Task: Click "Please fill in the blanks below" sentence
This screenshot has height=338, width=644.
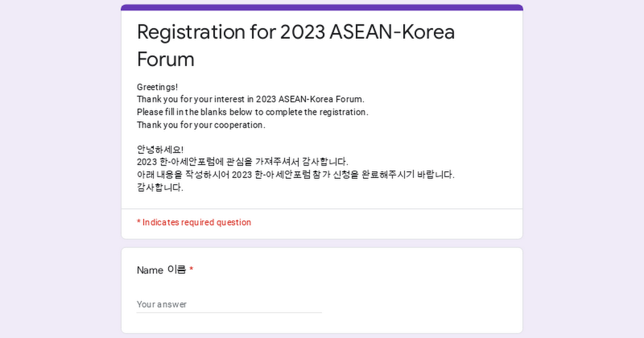Action: [252, 112]
